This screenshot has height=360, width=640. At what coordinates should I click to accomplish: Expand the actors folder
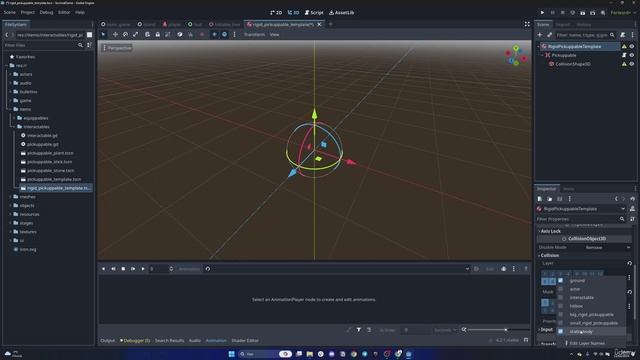point(11,74)
